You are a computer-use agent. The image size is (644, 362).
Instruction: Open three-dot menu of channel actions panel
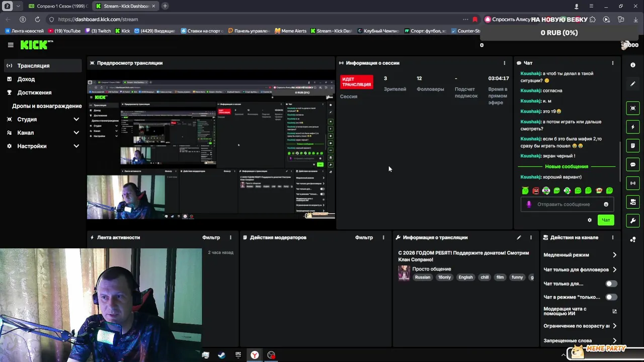coord(612,237)
